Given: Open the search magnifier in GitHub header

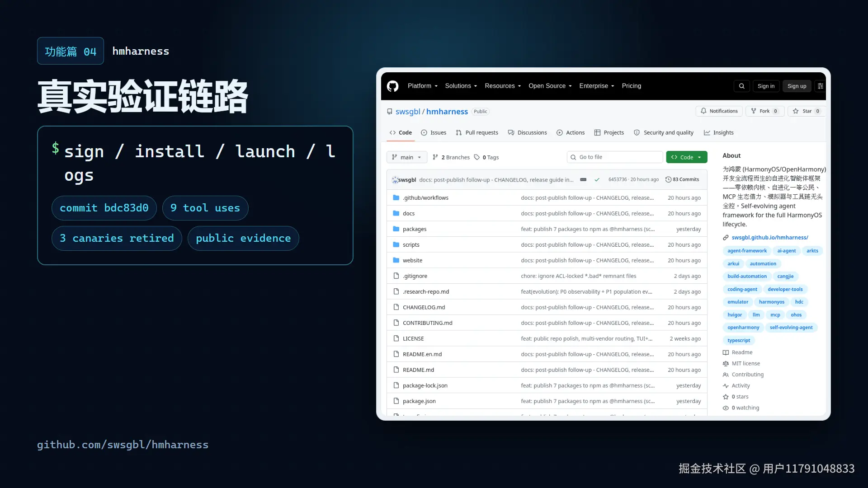Looking at the screenshot, I should [x=741, y=86].
